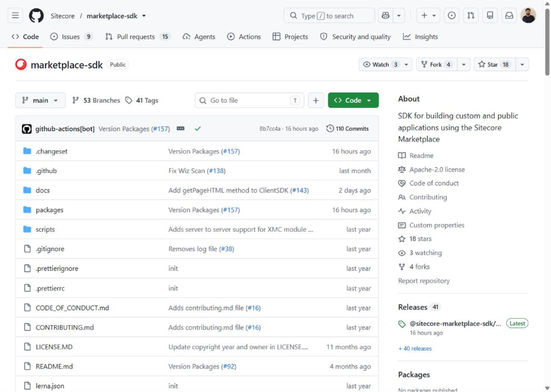Viewport: 551px width, 392px height.
Task: Open the Fork options dropdown arrow
Action: pos(463,64)
